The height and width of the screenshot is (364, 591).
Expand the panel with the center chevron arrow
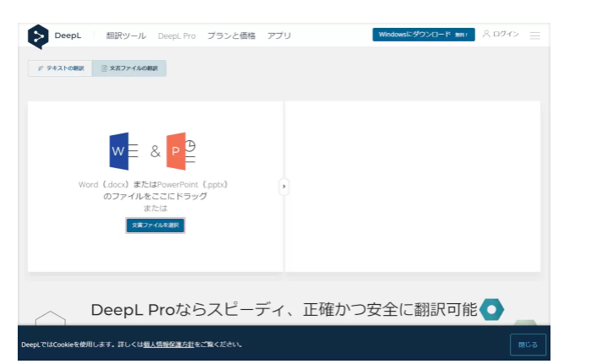tap(284, 186)
